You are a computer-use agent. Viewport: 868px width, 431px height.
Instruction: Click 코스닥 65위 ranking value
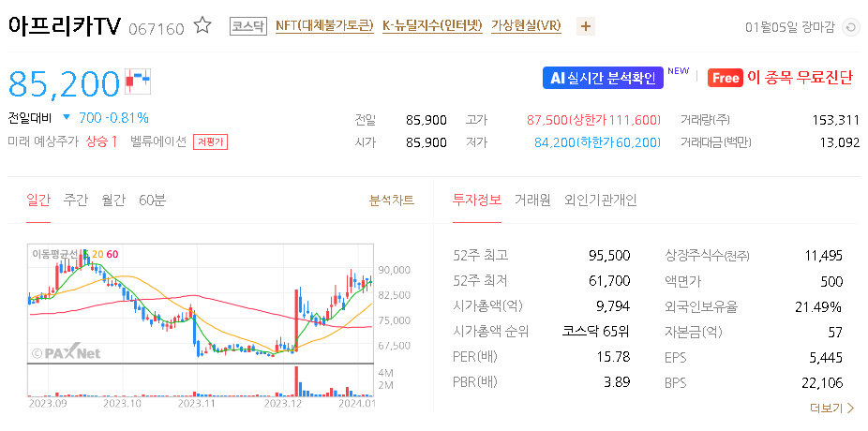[595, 332]
